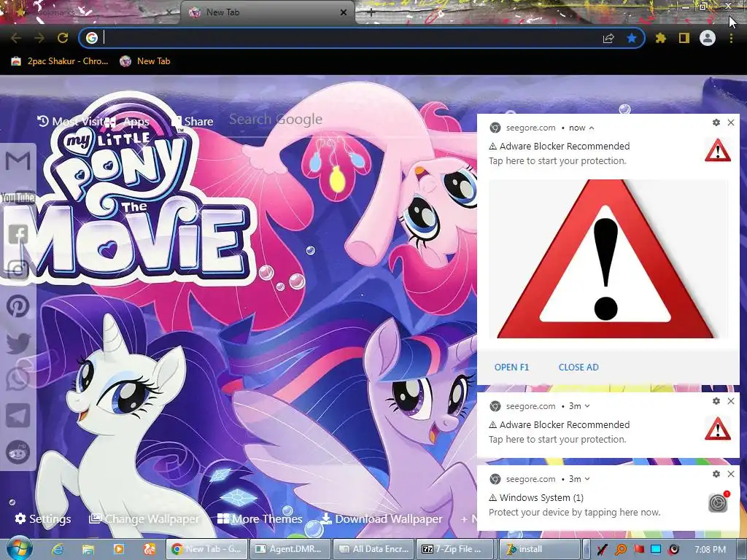The height and width of the screenshot is (560, 747).
Task: Share this page via the address bar icon
Action: click(608, 38)
